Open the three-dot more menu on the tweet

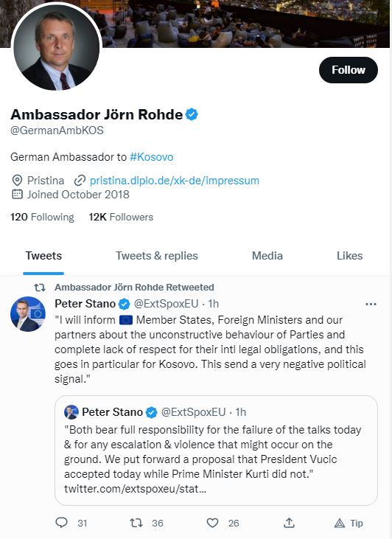(371, 305)
